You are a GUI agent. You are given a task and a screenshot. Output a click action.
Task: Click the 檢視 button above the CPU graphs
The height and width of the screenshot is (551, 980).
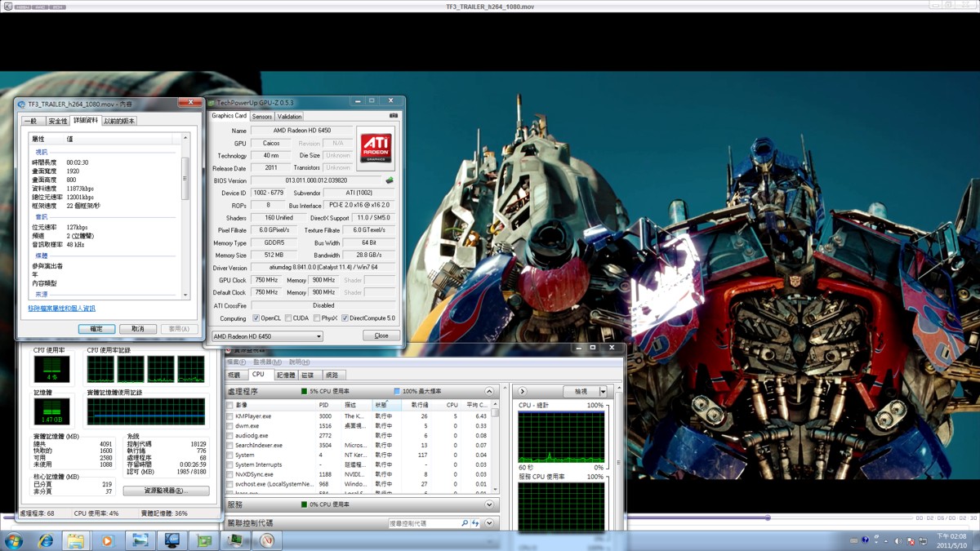(581, 392)
